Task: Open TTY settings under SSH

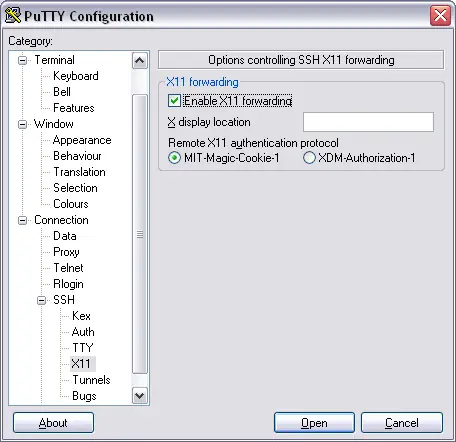Action: point(82,348)
